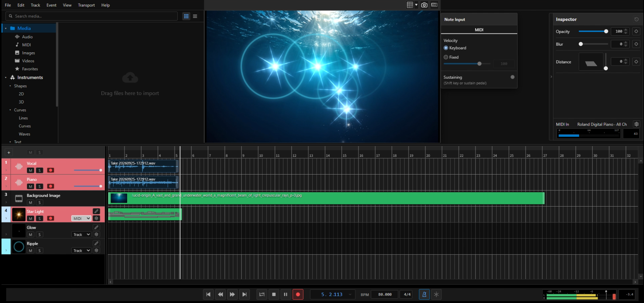Add keyframe for Opacity

pyautogui.click(x=636, y=31)
